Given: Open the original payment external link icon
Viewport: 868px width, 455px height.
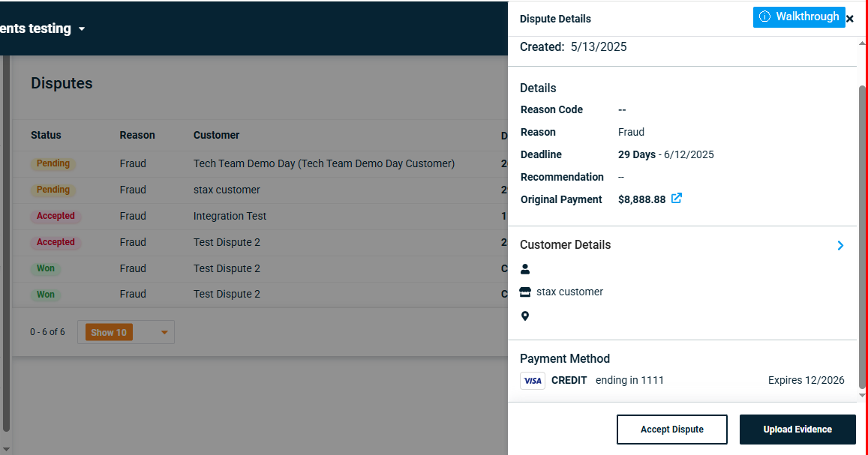Looking at the screenshot, I should [677, 199].
